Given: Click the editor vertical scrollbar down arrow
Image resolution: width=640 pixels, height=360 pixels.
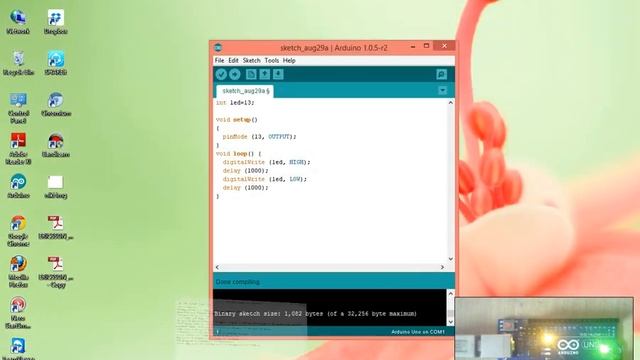Looking at the screenshot, I should click(451, 259).
